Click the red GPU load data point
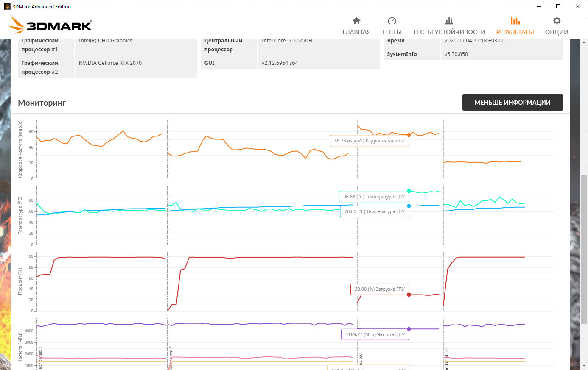588x370 pixels. pos(409,295)
